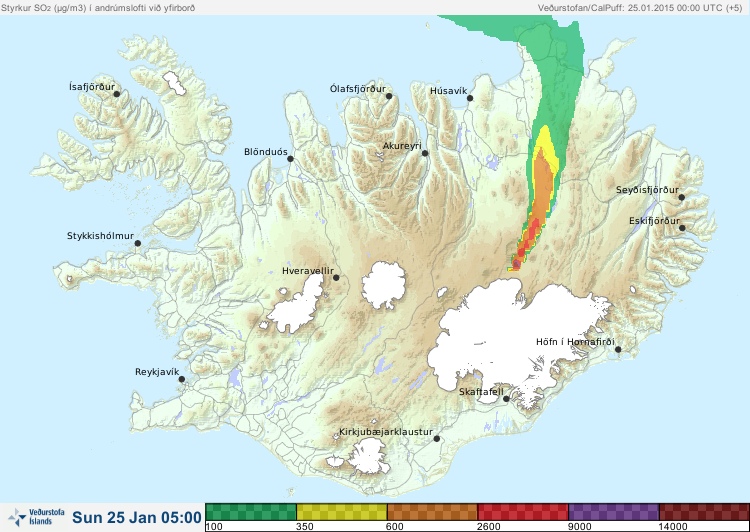Click the Seyðisfjörður town marker dot
750x532 pixels.
click(682, 197)
